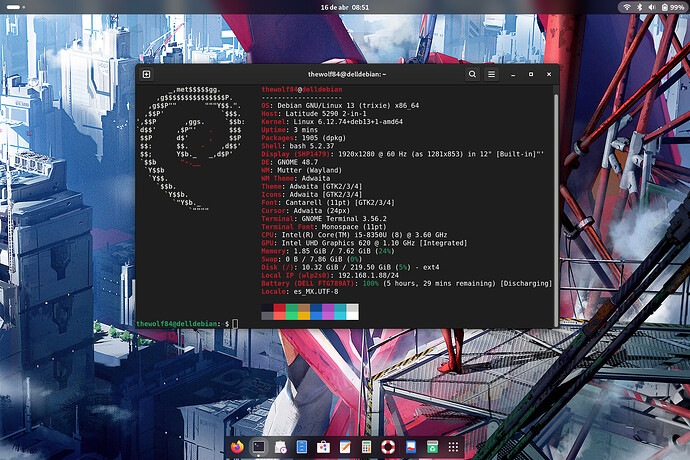This screenshot has width=690, height=460.
Task: Click the WM Mutter (Wayland) line
Action: coord(301,170)
